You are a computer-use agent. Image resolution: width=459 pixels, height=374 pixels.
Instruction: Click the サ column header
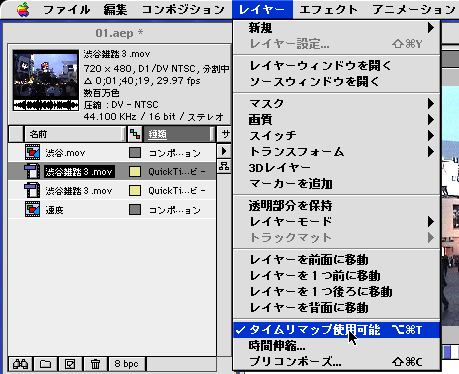pyautogui.click(x=225, y=134)
